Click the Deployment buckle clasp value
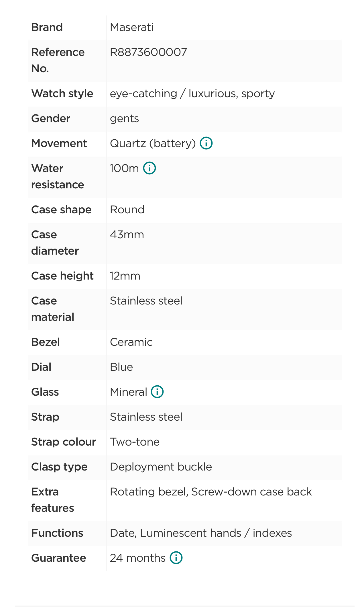 161,467
